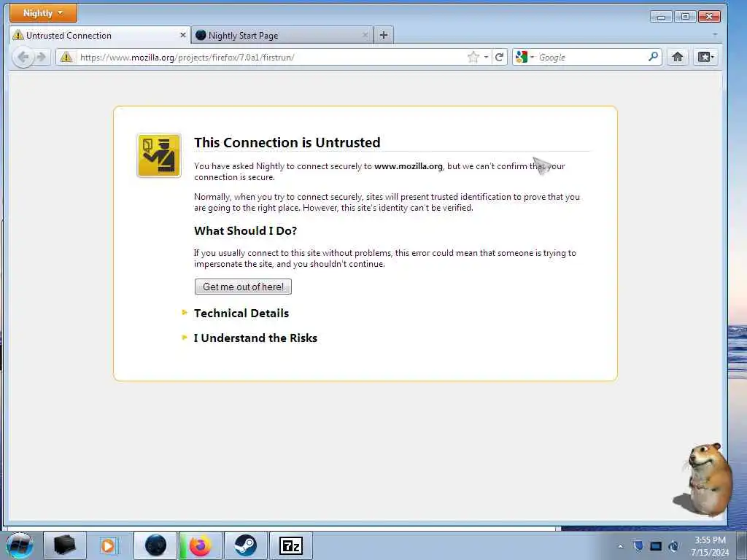Viewport: 747px width, 560px height.
Task: Click the warning site identity icon in address bar
Action: [66, 57]
